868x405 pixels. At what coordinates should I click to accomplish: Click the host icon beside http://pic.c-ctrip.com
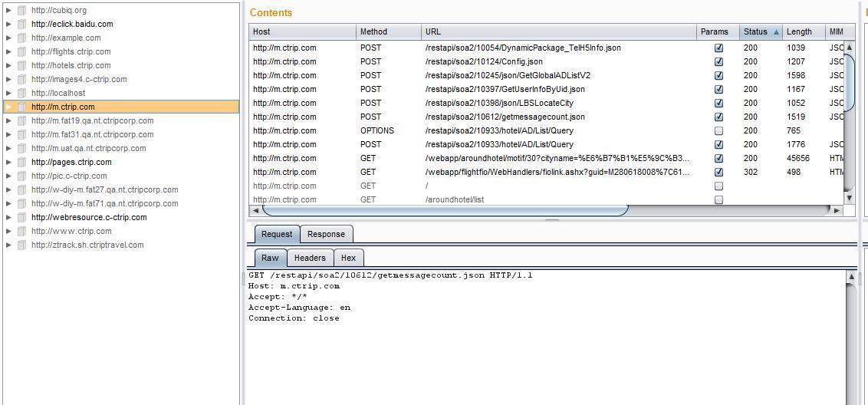coord(21,176)
